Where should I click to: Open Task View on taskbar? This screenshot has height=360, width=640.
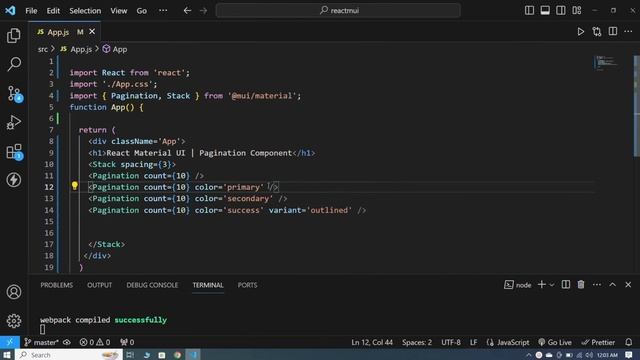click(x=130, y=355)
